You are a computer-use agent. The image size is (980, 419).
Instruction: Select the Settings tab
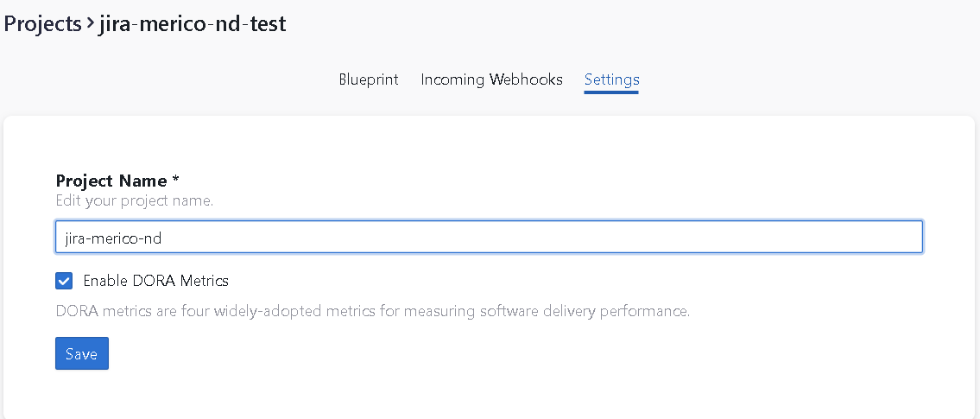(x=611, y=79)
